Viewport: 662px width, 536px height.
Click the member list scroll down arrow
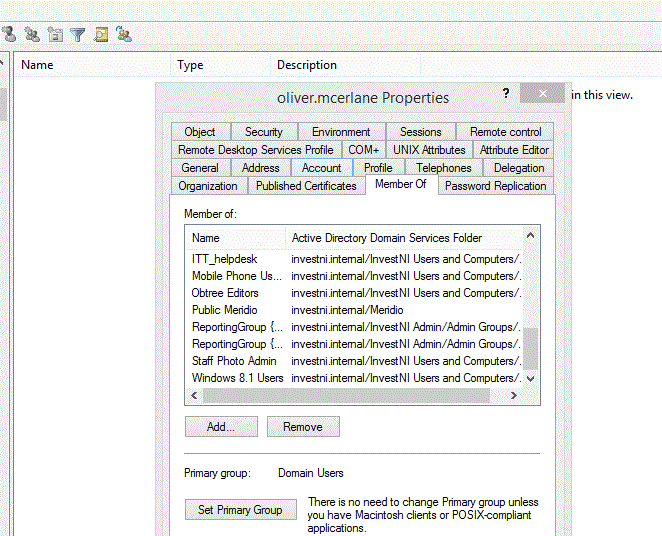[531, 379]
